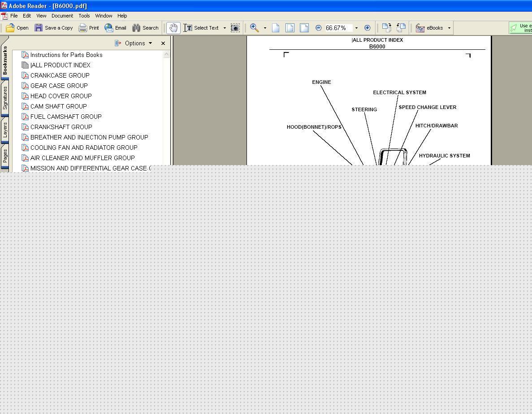The width and height of the screenshot is (532, 414).
Task: Click icon beside GEAR CASE GROUP bookmark
Action: click(x=25, y=86)
